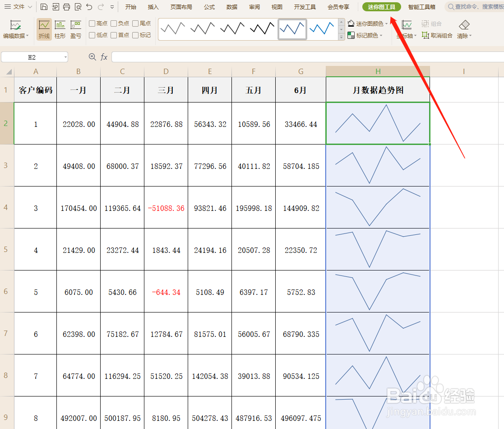Click the select-all corner of the sheet
This screenshot has height=429, width=504.
(9, 72)
